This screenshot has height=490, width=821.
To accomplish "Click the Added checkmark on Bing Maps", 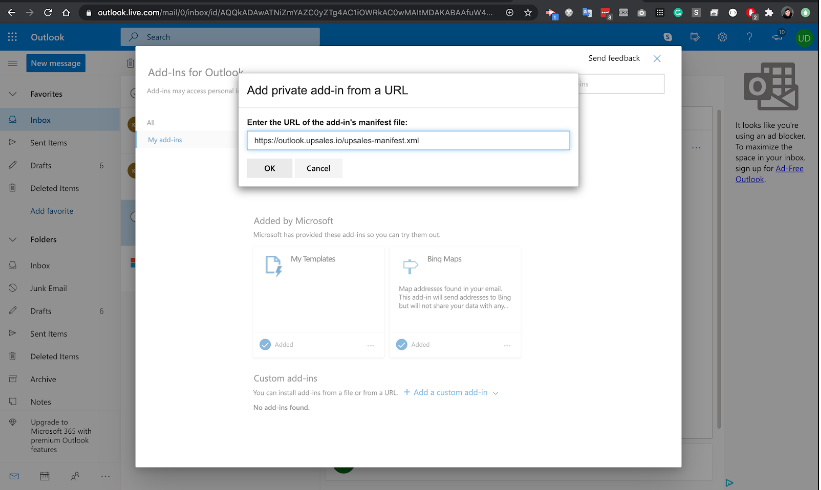I will pos(401,344).
